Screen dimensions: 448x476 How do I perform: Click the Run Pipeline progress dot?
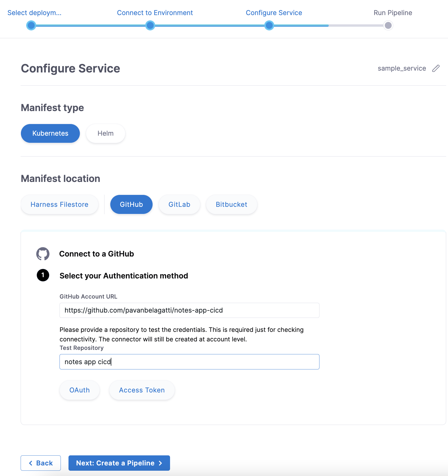(388, 25)
